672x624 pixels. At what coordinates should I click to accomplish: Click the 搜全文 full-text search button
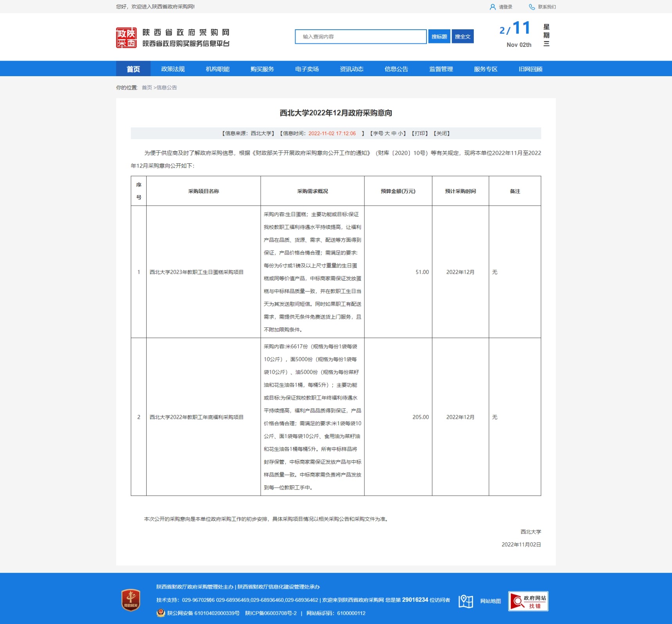[x=462, y=37]
